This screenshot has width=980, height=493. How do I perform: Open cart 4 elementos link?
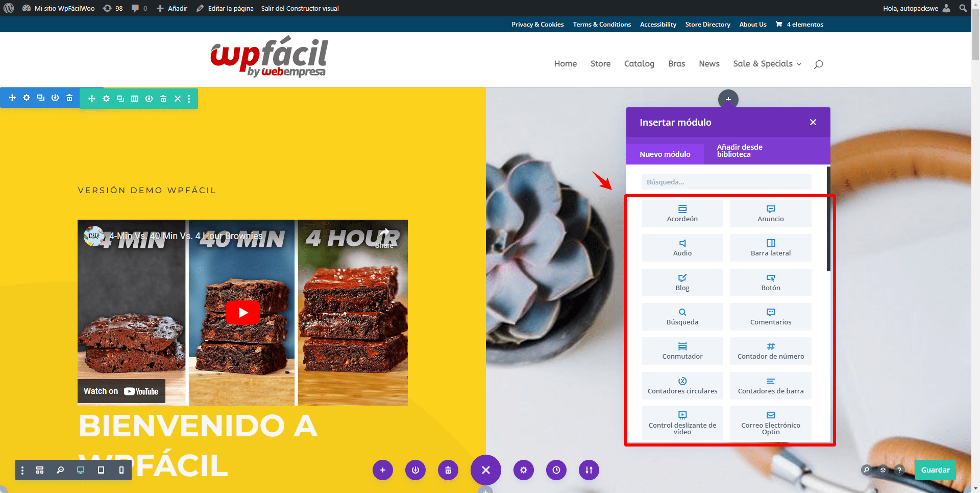pyautogui.click(x=799, y=24)
